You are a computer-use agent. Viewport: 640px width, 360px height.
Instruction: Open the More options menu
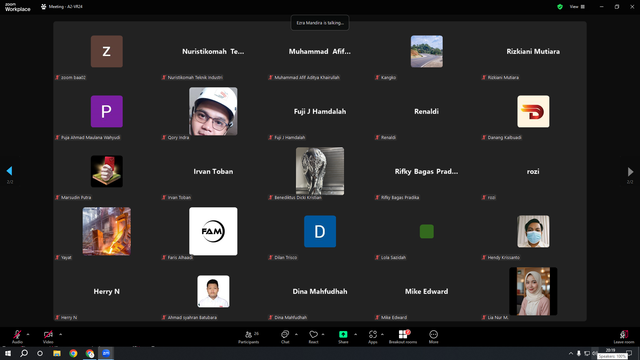(x=433, y=337)
